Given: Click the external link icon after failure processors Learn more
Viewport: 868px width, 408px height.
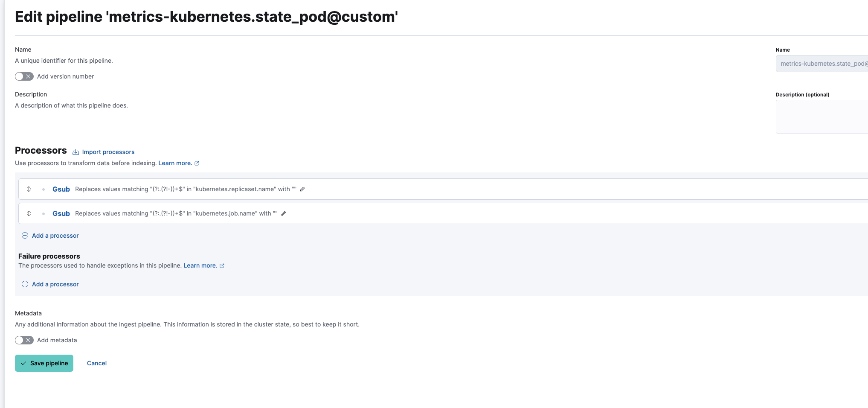Looking at the screenshot, I should point(222,265).
